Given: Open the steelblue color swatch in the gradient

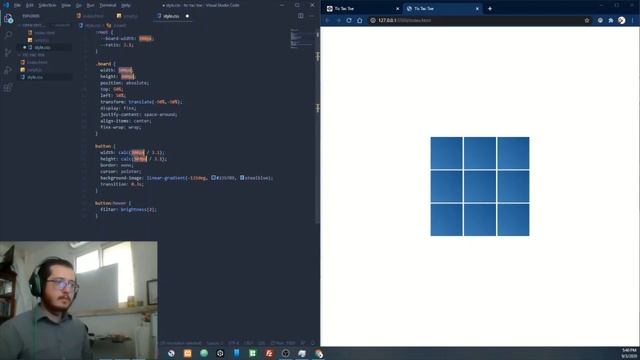Looking at the screenshot, I should [x=242, y=178].
